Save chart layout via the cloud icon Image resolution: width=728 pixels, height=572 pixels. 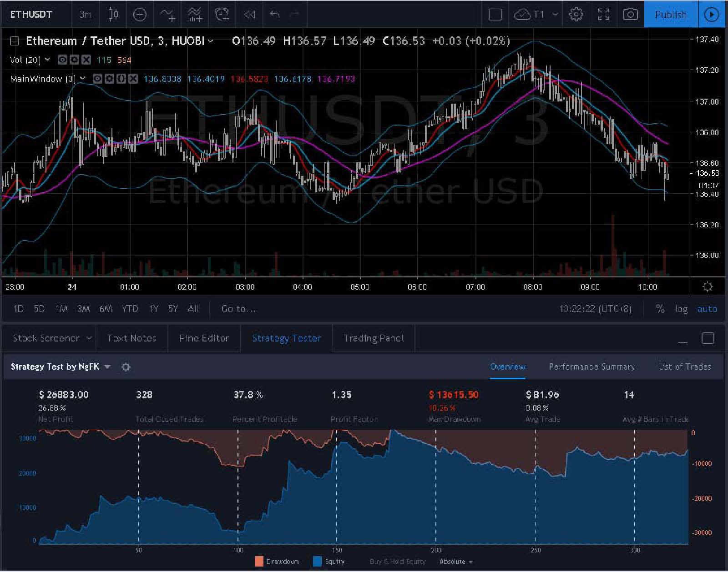[x=522, y=15]
